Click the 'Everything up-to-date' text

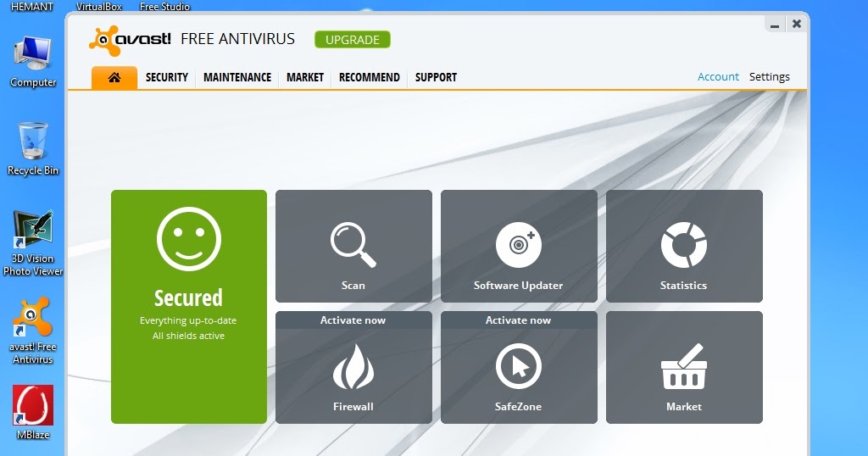pos(188,321)
